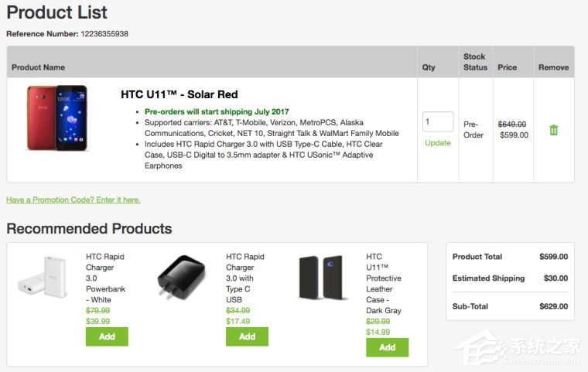Add Rapid Charger 3.0 Type C USB

tap(247, 336)
